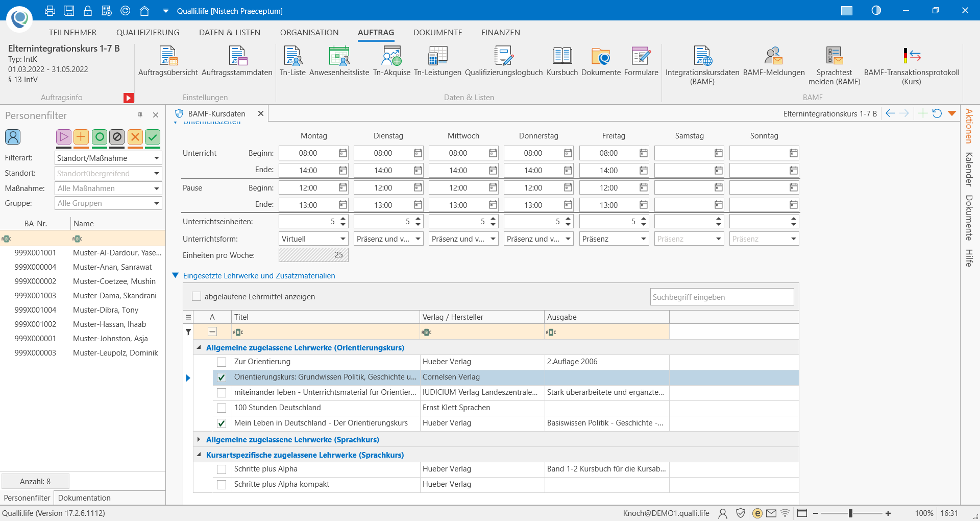Click the purple play filter button
The height and width of the screenshot is (521, 980).
pyautogui.click(x=63, y=137)
